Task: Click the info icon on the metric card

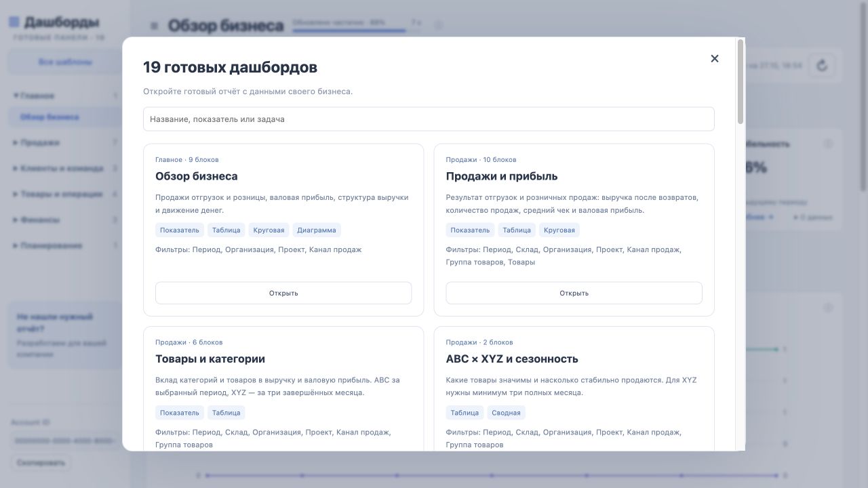Action: pos(828,144)
